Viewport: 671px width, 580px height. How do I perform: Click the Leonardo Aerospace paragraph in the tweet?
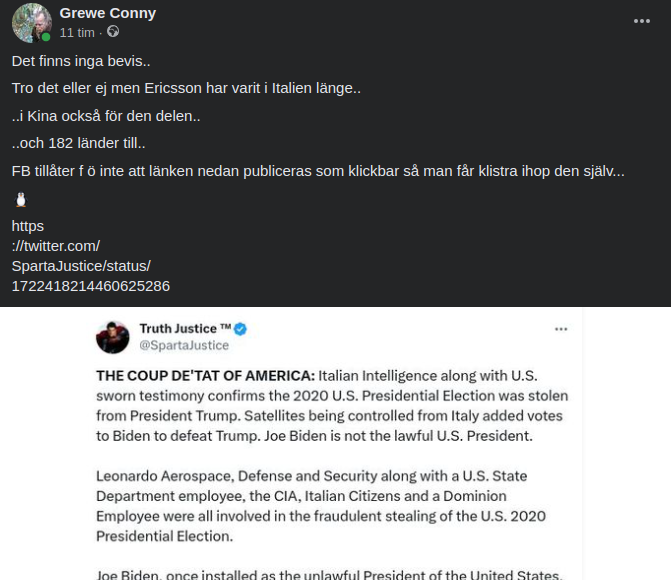coord(312,505)
